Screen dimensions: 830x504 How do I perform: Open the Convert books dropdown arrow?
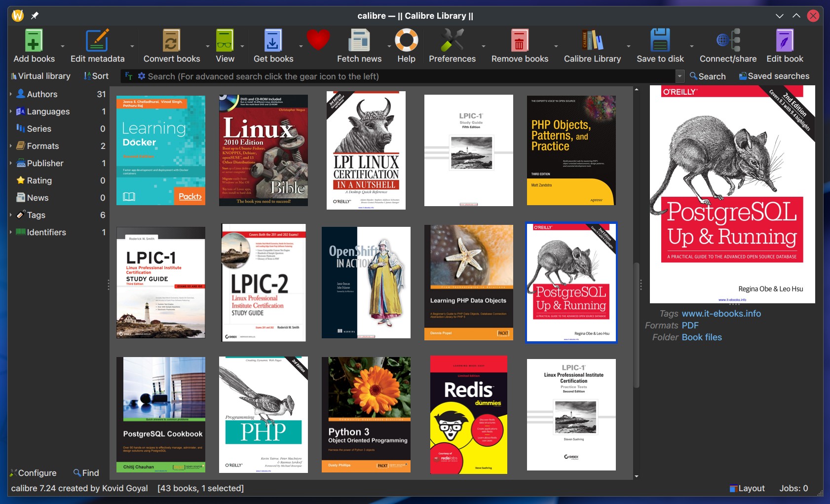[x=208, y=46]
